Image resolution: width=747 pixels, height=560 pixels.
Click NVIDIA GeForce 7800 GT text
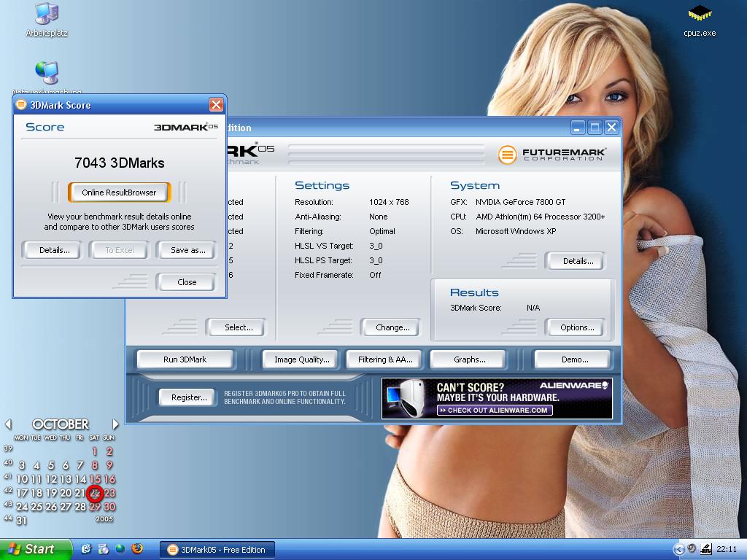point(520,202)
